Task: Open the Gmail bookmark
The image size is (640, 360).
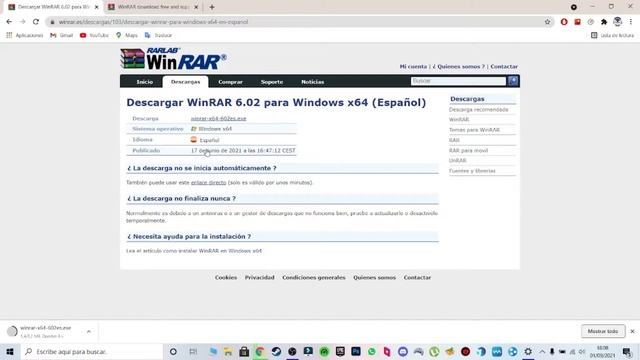Action: (61, 36)
